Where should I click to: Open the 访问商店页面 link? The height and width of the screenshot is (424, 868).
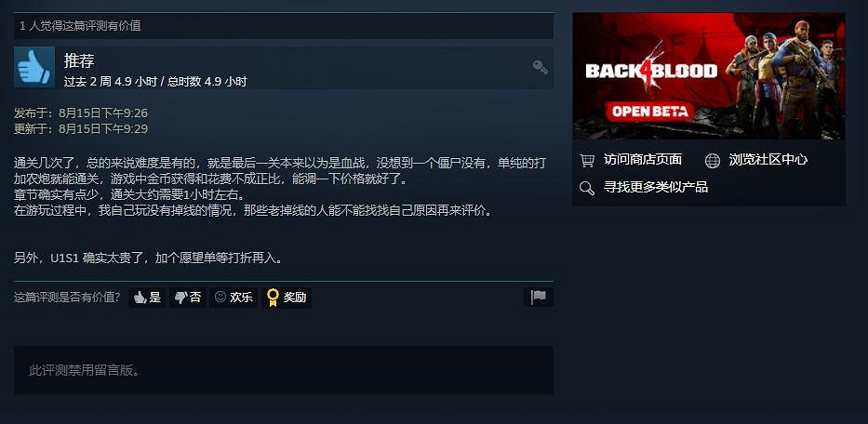click(x=643, y=160)
